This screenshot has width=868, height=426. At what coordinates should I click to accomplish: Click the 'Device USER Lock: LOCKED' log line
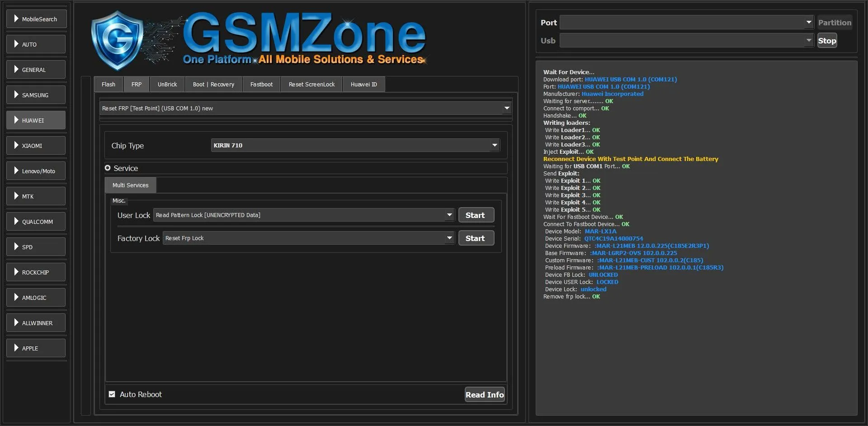pos(581,282)
